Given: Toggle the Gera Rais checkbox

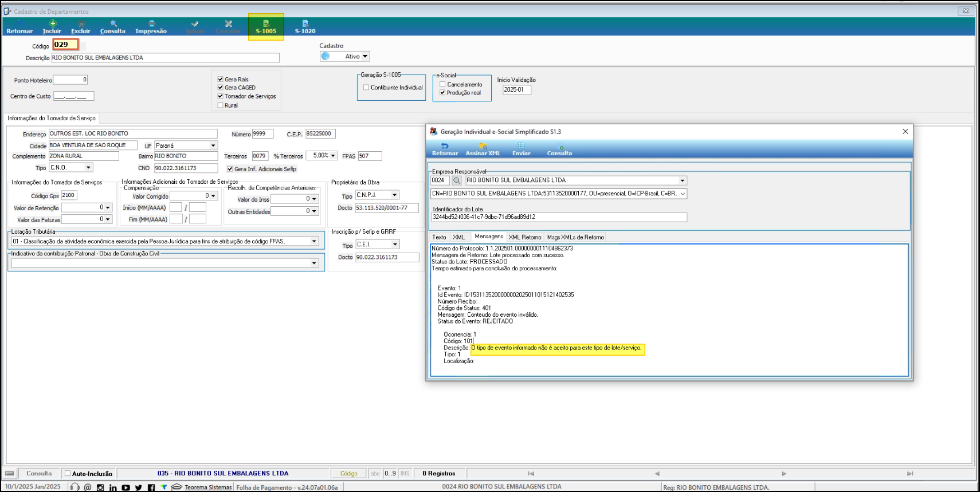Looking at the screenshot, I should point(220,79).
